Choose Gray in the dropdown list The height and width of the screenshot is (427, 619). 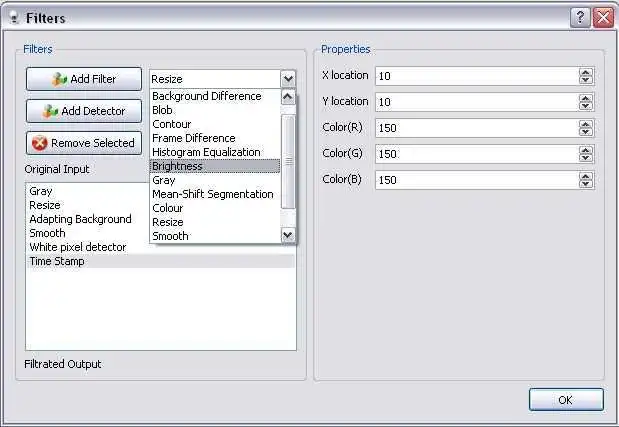click(x=215, y=180)
